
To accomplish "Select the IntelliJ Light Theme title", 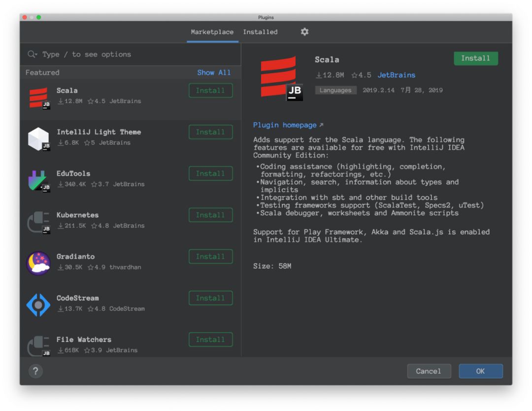I will click(x=99, y=132).
